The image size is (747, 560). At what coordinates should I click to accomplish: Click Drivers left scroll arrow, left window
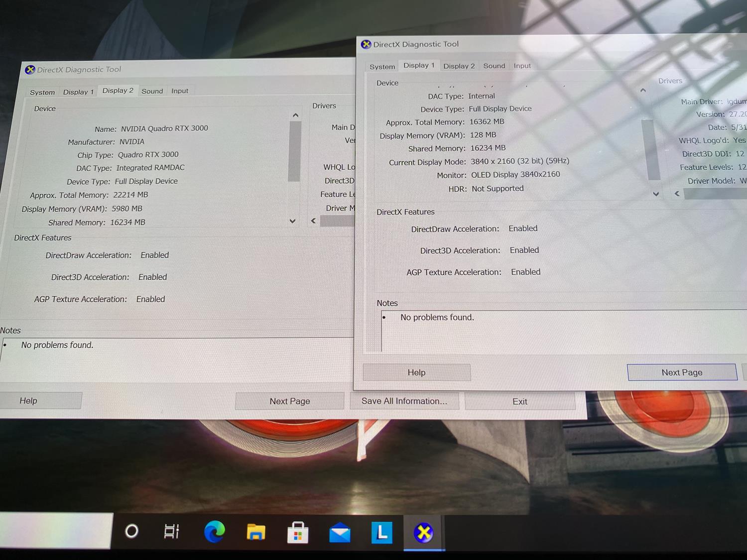[313, 221]
